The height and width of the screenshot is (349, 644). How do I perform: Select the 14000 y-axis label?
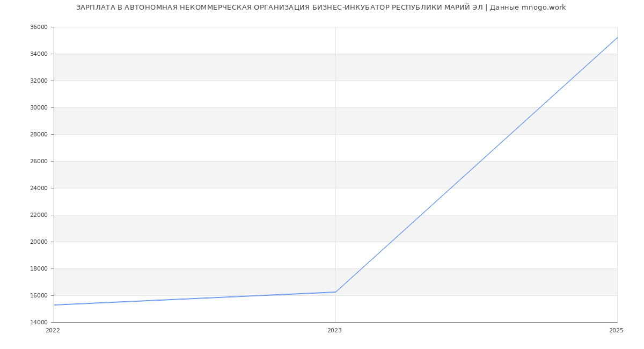click(x=39, y=323)
